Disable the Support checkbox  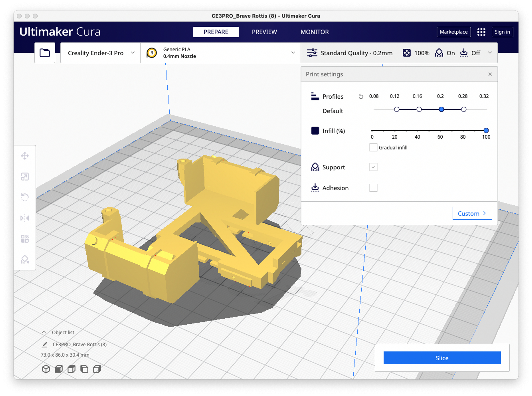point(373,167)
